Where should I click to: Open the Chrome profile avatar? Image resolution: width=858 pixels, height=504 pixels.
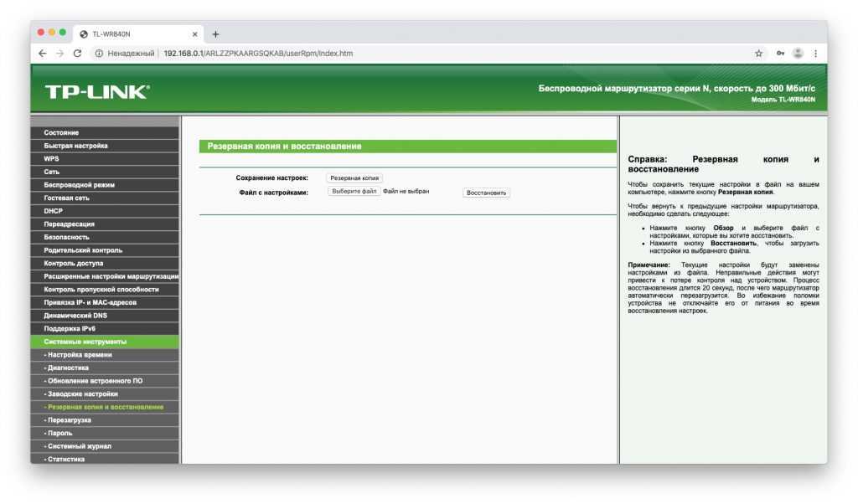(x=798, y=53)
